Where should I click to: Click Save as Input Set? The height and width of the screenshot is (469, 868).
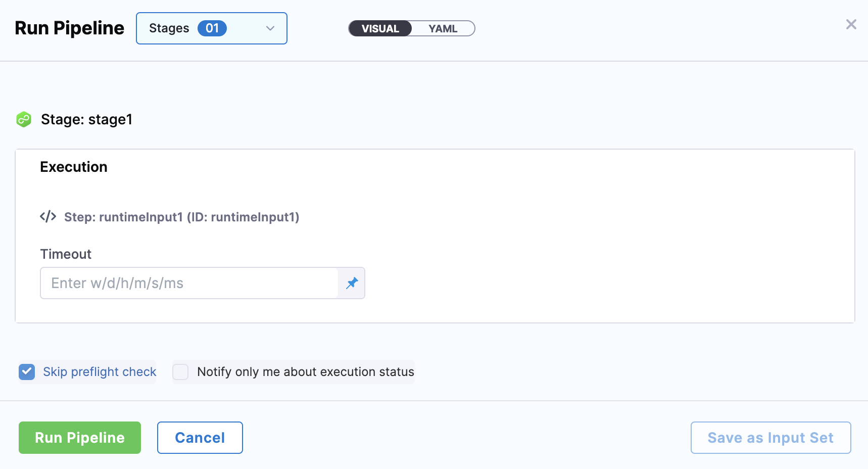pos(770,438)
